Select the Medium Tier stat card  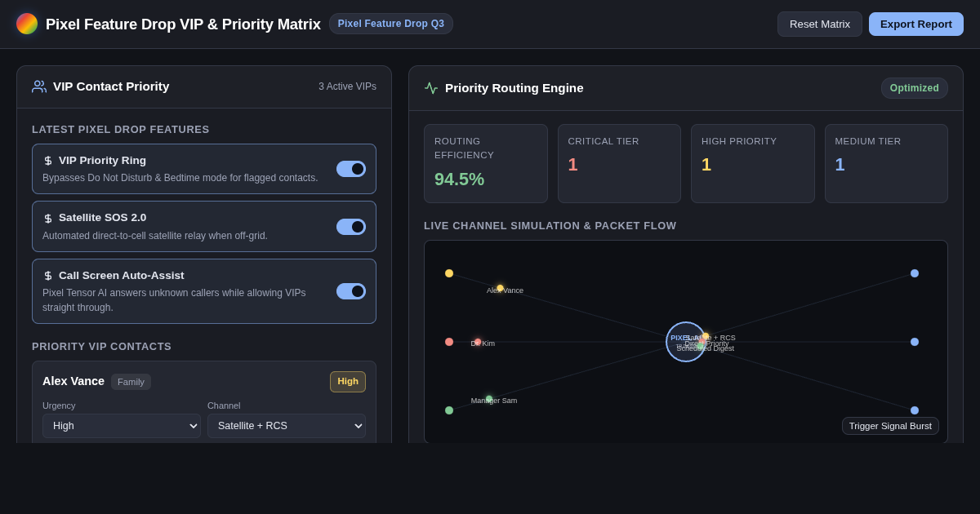coord(886,163)
